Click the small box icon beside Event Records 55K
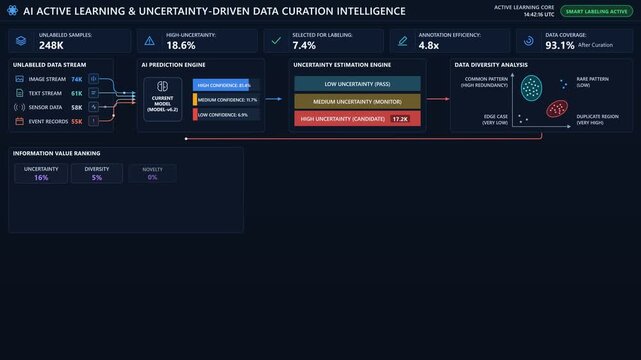 tap(93, 121)
